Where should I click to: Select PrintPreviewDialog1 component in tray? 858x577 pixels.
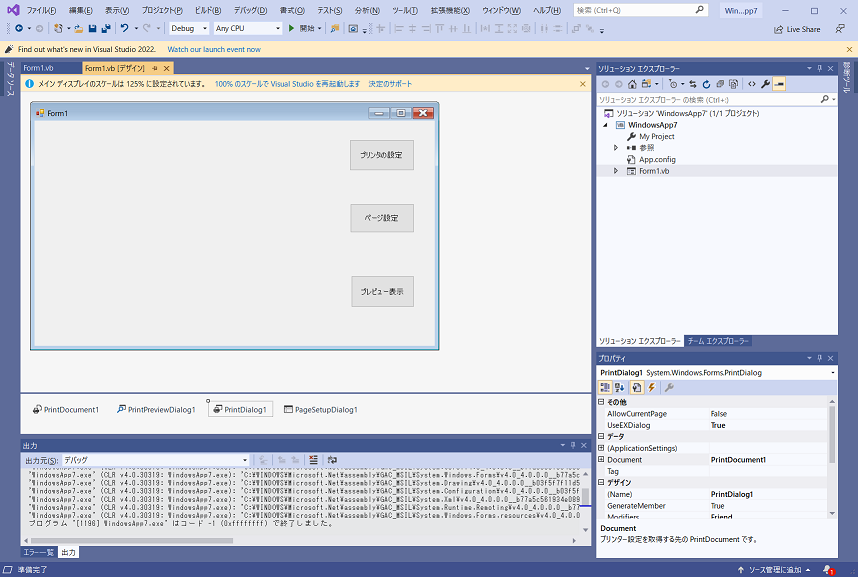click(156, 409)
